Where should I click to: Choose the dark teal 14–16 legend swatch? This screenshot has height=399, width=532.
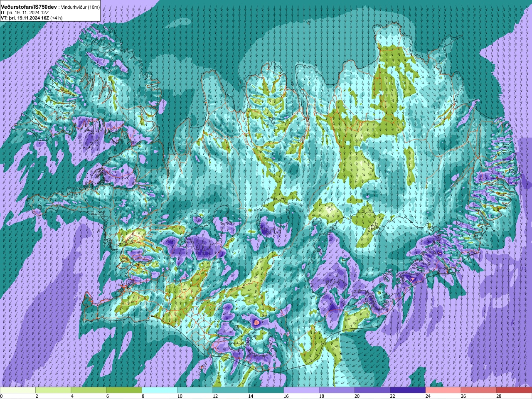266,390
